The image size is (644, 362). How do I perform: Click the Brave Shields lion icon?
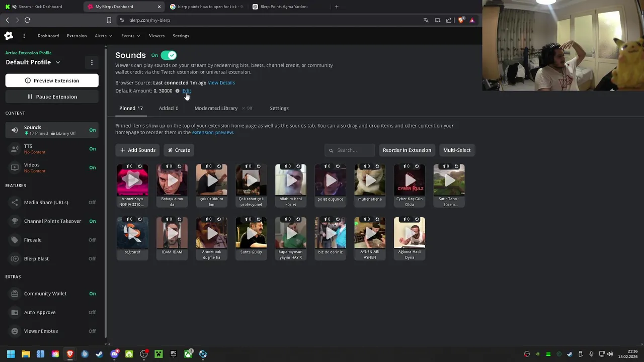click(x=461, y=20)
